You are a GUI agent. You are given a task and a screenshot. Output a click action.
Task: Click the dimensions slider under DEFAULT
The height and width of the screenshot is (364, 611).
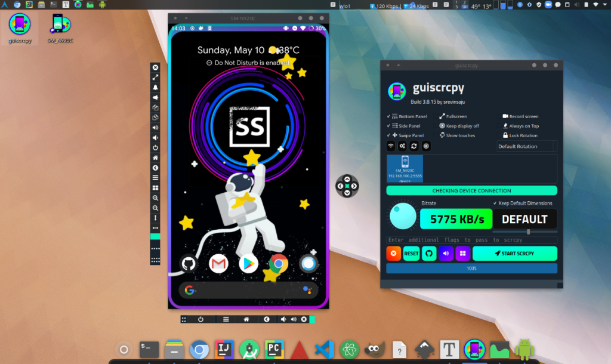(525, 232)
